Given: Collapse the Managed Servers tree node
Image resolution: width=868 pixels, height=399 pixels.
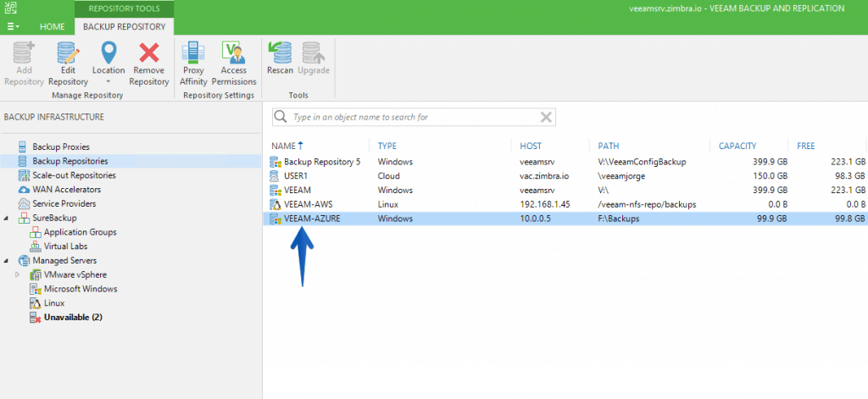Looking at the screenshot, I should coord(6,261).
